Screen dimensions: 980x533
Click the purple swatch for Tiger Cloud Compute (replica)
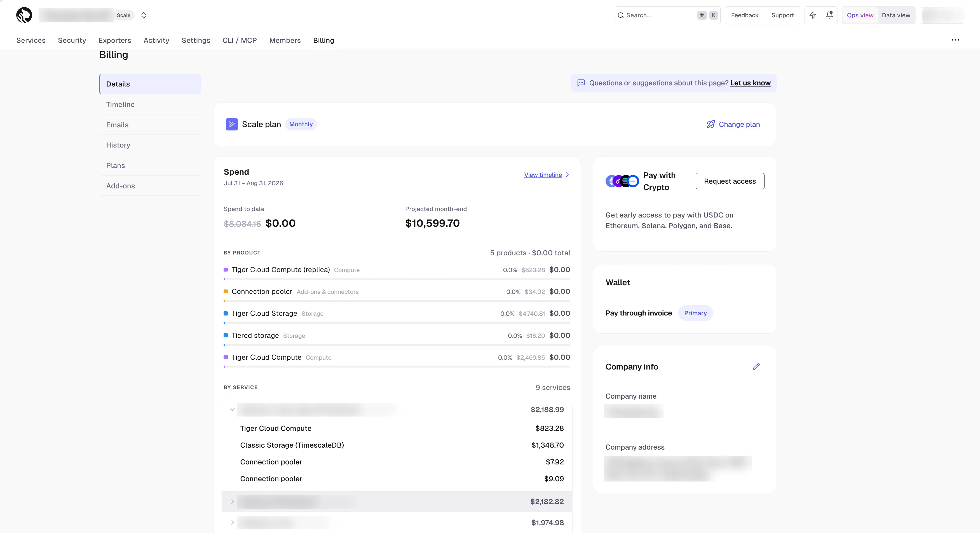tap(226, 270)
